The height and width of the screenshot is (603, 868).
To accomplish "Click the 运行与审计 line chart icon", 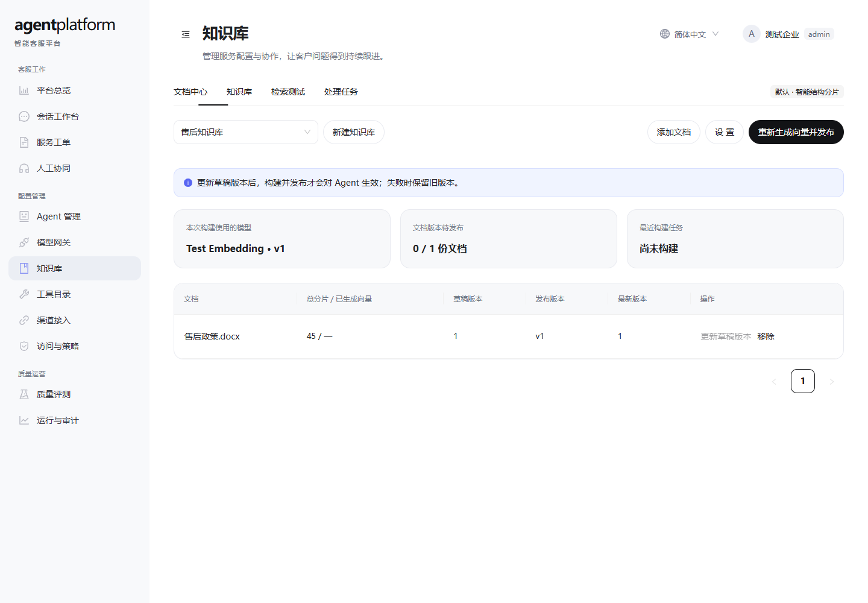I will (x=24, y=420).
